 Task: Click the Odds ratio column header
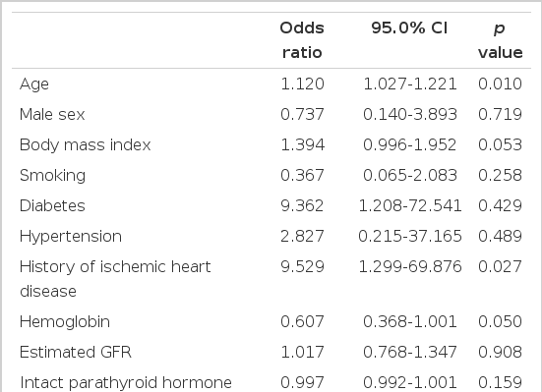tap(302, 40)
